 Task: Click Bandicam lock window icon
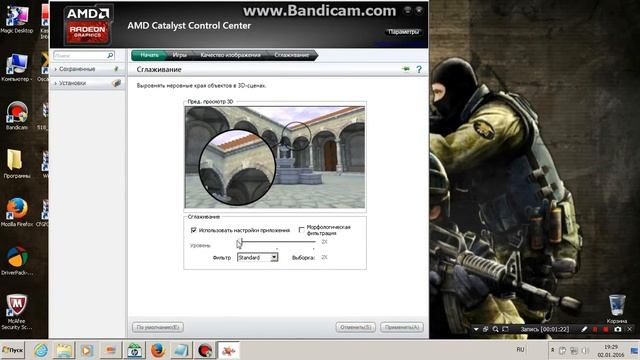486,329
